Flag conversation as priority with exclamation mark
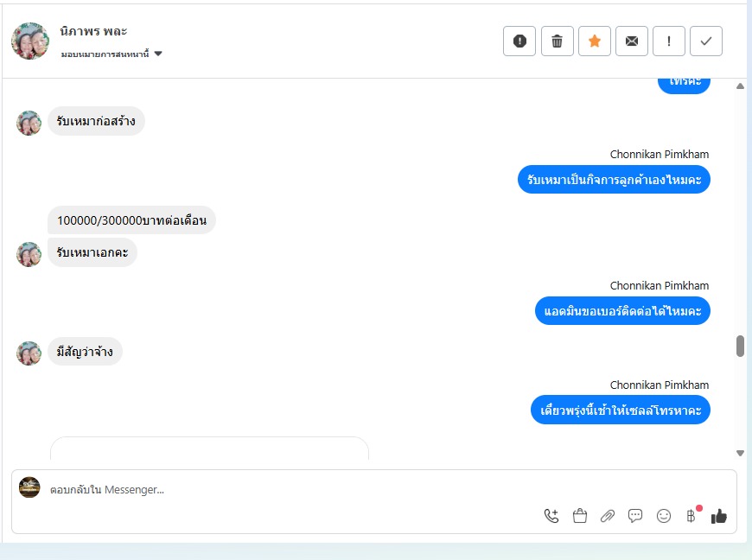The width and height of the screenshot is (752, 560). 668,41
